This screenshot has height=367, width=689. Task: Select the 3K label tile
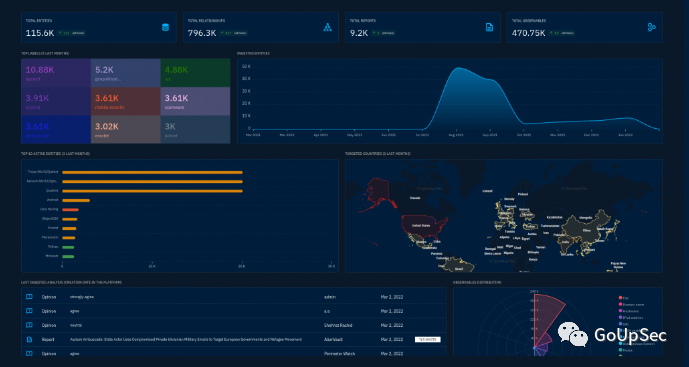click(x=195, y=129)
